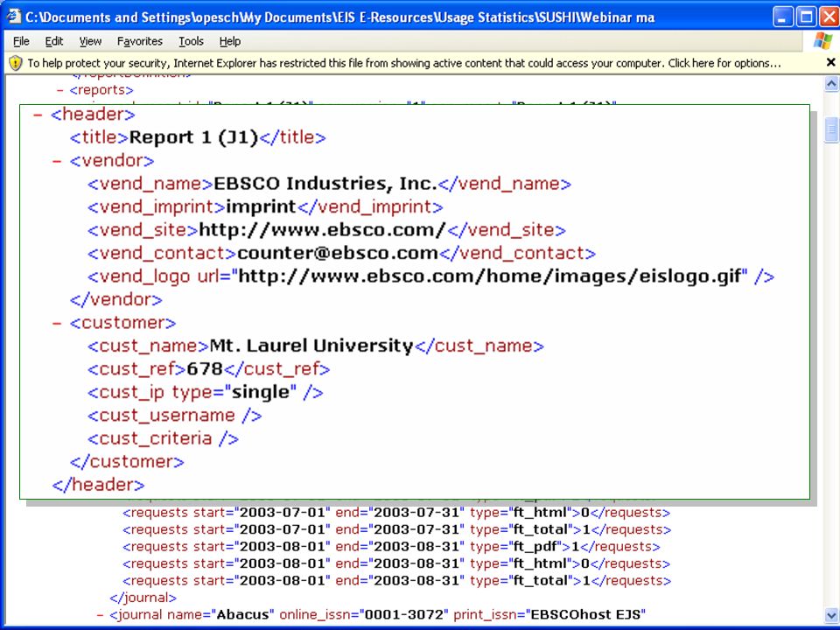The width and height of the screenshot is (840, 630).
Task: Click the security shield icon
Action: (x=16, y=63)
